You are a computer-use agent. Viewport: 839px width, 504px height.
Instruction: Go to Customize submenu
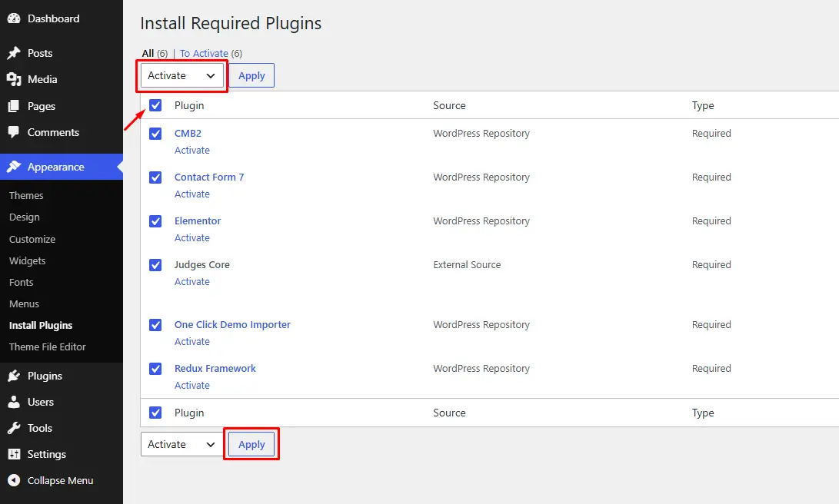click(x=32, y=240)
